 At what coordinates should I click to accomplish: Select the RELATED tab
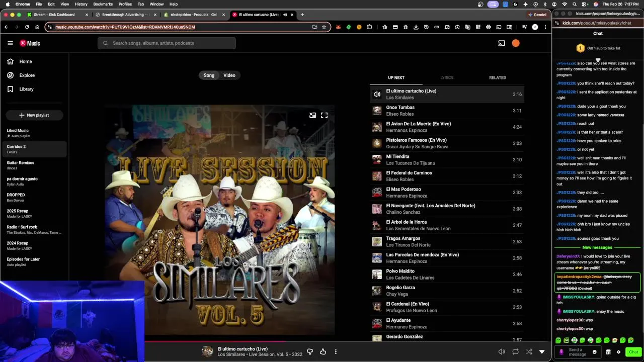[498, 77]
